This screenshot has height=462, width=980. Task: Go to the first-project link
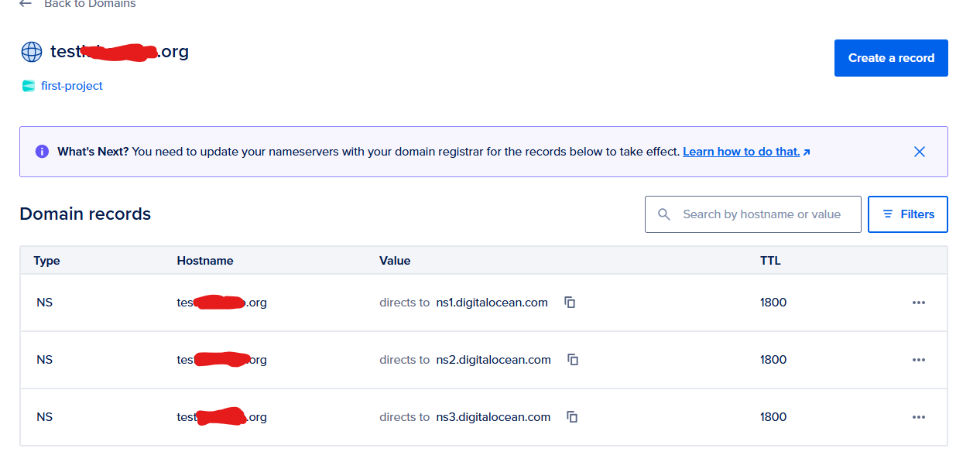point(72,86)
